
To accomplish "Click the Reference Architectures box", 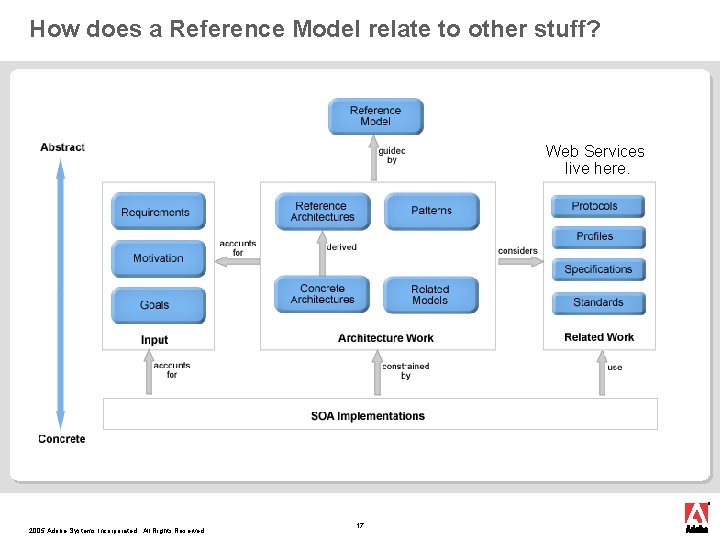I will pos(322,211).
